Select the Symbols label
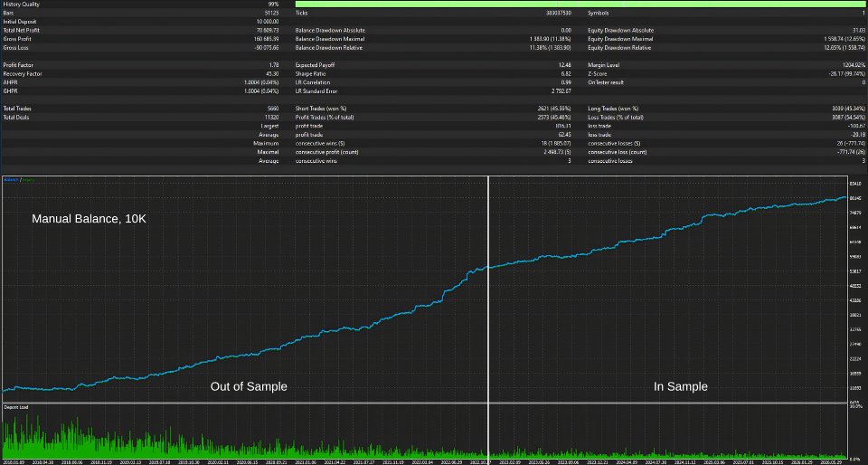The width and height of the screenshot is (868, 465). 599,13
